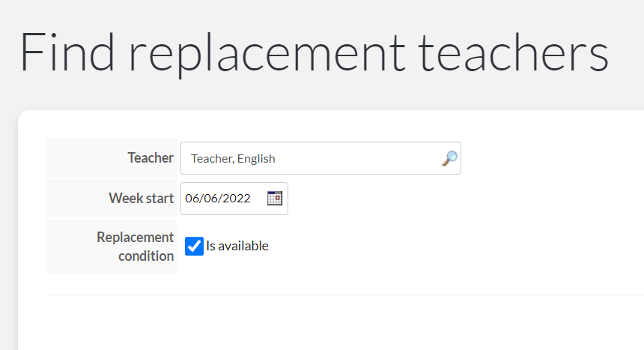Click the Find replacement teachers heading
Viewport: 644px width, 350px height.
[314, 53]
